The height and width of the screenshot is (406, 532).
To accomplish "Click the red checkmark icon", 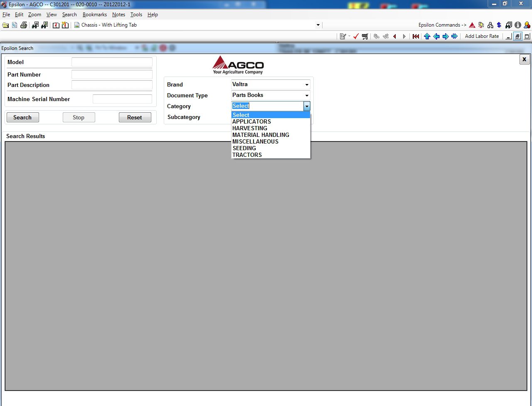I will tap(356, 37).
